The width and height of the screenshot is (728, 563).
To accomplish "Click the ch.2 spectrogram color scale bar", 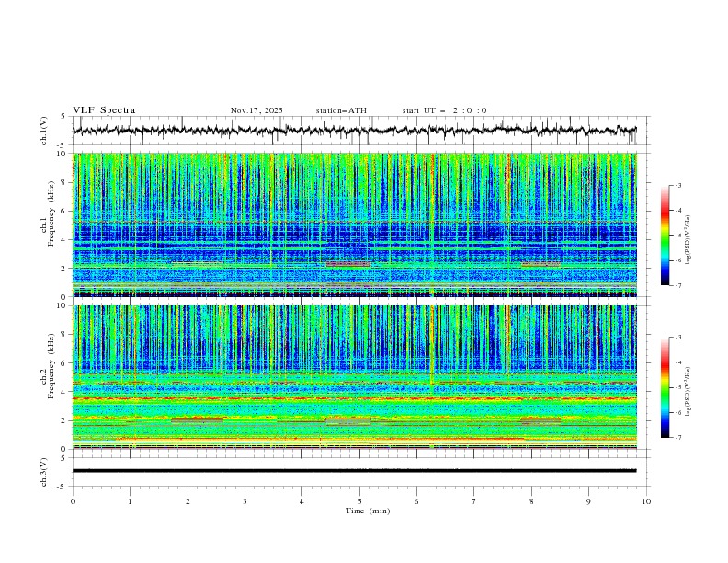I will pyautogui.click(x=665, y=387).
